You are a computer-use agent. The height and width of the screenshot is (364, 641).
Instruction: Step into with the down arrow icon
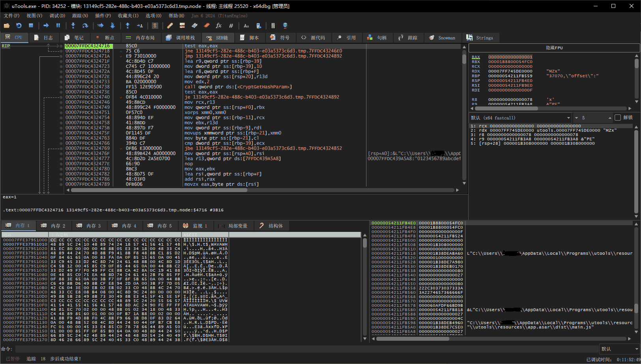coord(73,26)
